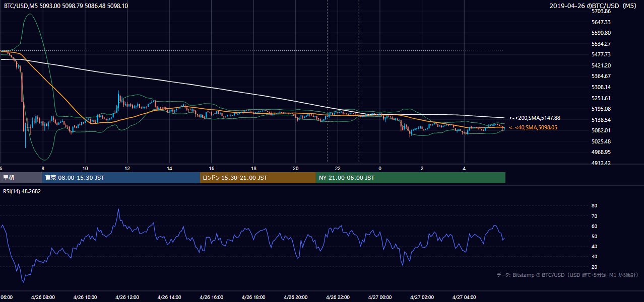This screenshot has width=644, height=302.
Task: Click price axis value 5195.08
Action: tap(601, 109)
